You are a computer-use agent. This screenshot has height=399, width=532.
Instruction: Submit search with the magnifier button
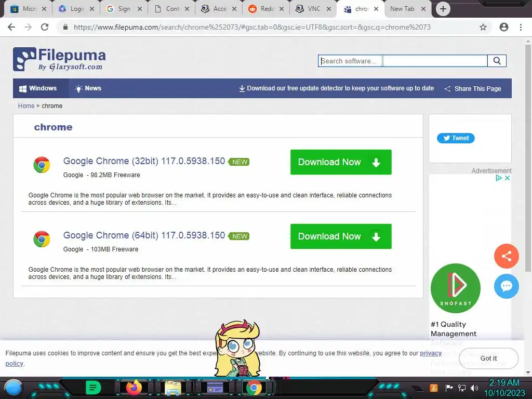coord(497,61)
